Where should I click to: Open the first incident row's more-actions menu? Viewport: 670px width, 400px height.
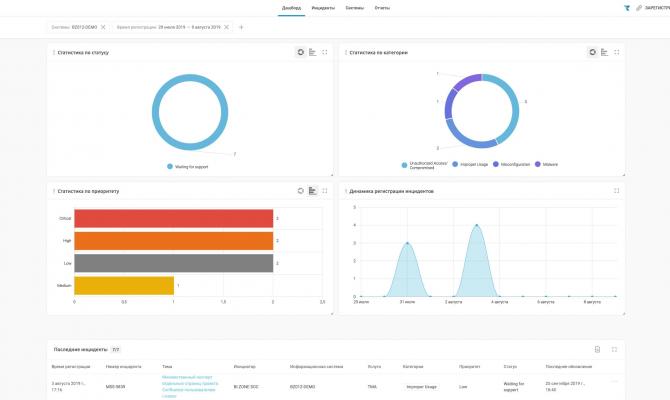(x=614, y=381)
